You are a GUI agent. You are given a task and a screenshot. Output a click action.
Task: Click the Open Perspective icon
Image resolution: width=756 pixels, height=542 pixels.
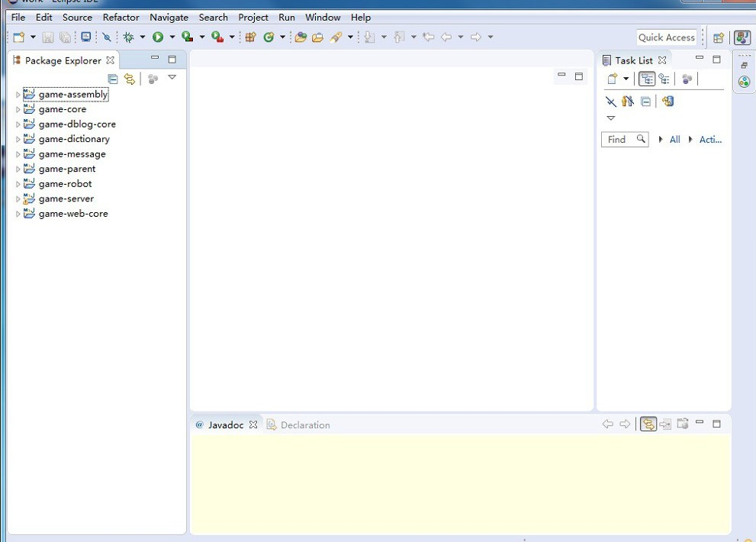click(718, 37)
